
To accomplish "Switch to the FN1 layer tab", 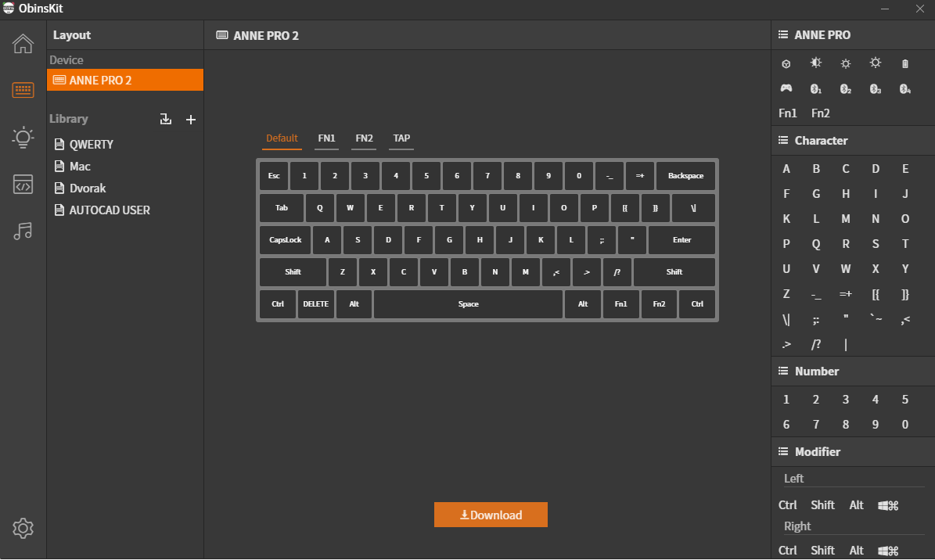I will (x=326, y=138).
